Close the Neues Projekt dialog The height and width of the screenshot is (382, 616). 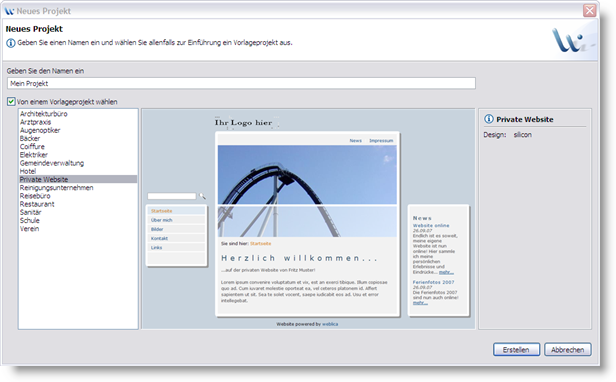click(x=589, y=11)
